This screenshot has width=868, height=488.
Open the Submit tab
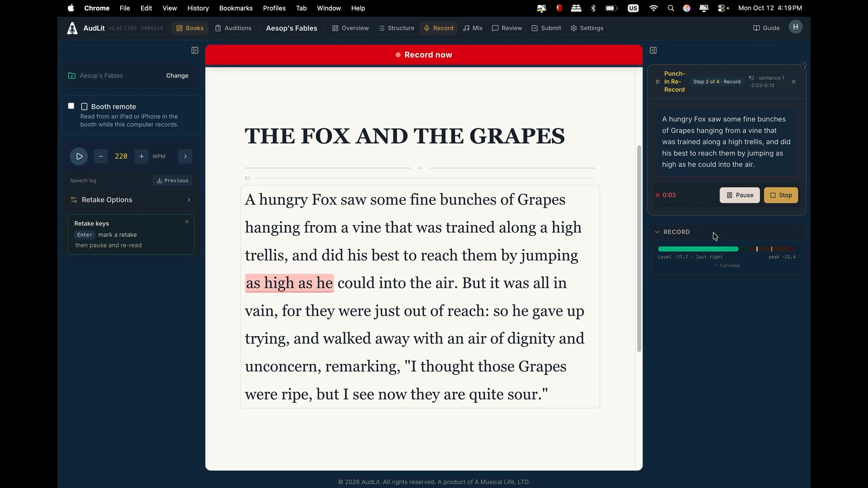click(546, 28)
